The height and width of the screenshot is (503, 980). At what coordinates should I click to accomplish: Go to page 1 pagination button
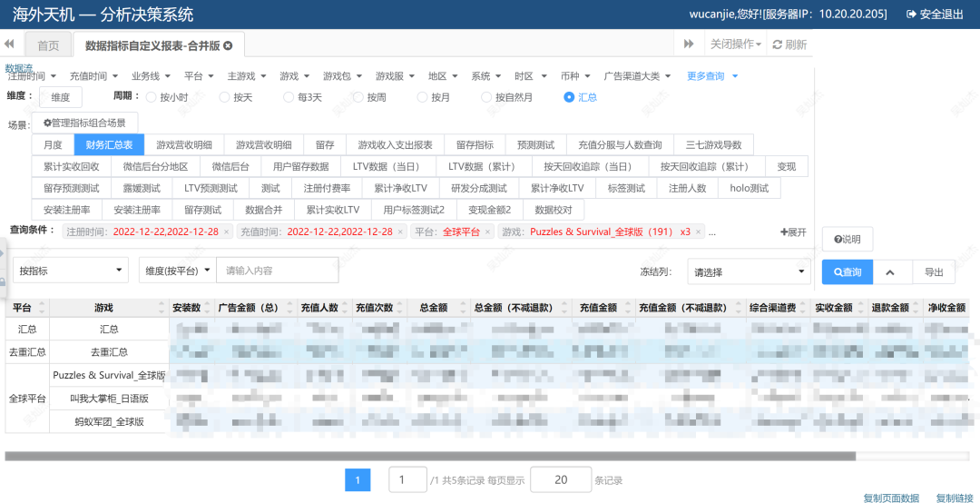pyautogui.click(x=358, y=480)
